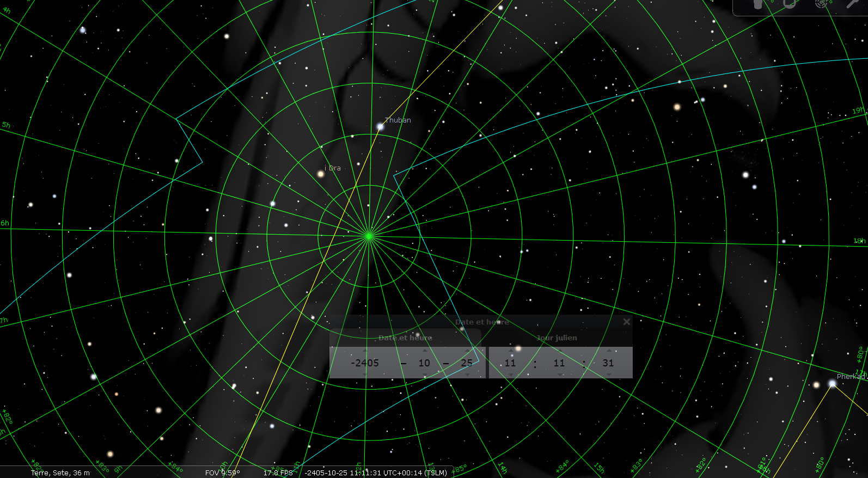Screen dimensions: 868x478
Task: Increase the seconds field showing 31
Action: 608,351
